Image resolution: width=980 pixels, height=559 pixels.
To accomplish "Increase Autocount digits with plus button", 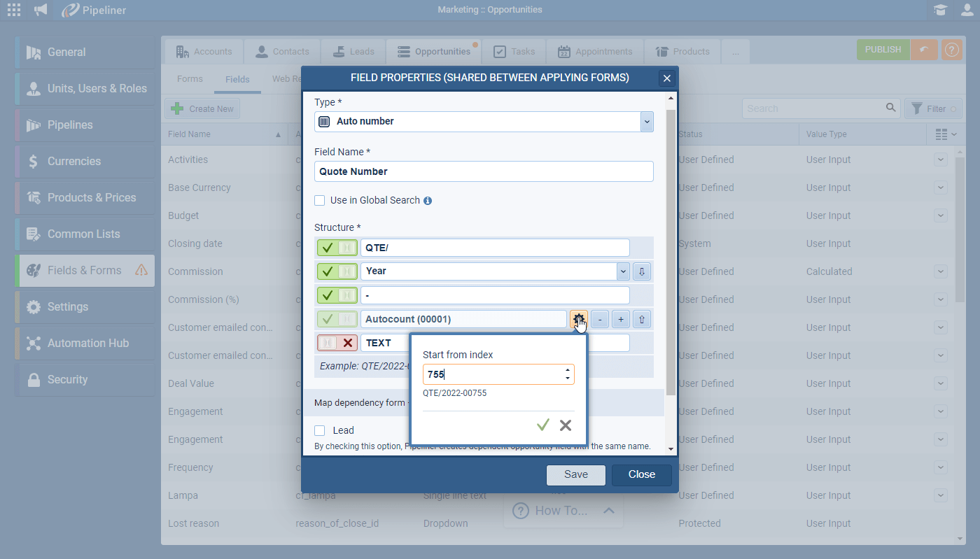I will click(x=620, y=320).
